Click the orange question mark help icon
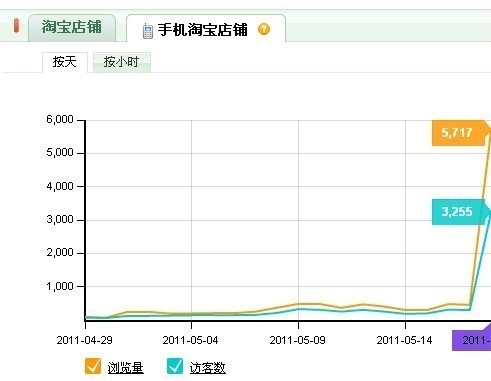 264,29
